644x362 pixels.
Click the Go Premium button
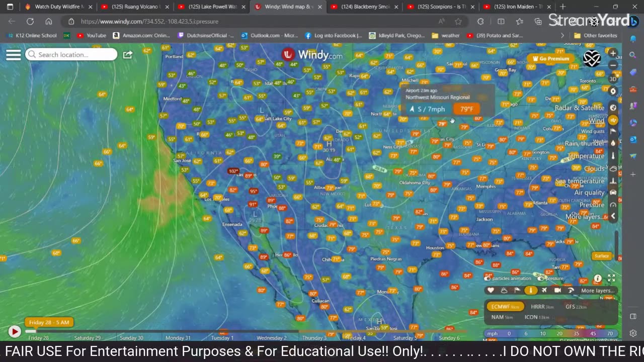point(550,59)
